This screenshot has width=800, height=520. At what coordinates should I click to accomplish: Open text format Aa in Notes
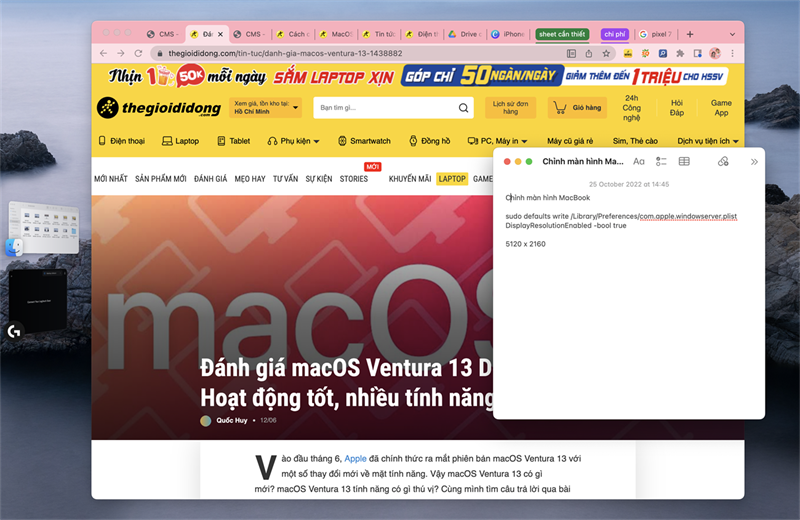[639, 161]
